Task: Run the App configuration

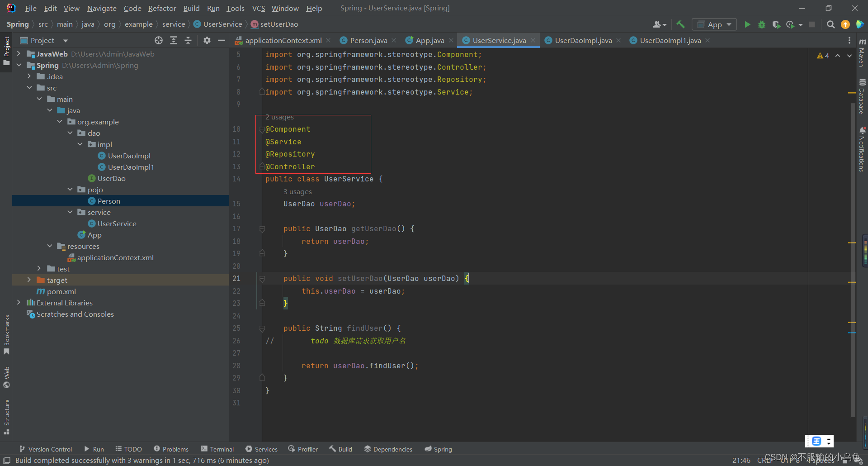Action: click(747, 24)
